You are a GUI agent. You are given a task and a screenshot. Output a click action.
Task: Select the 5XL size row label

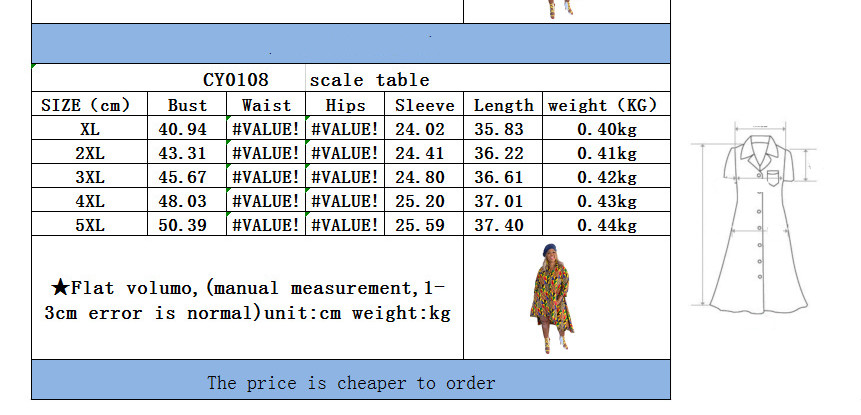pos(90,225)
